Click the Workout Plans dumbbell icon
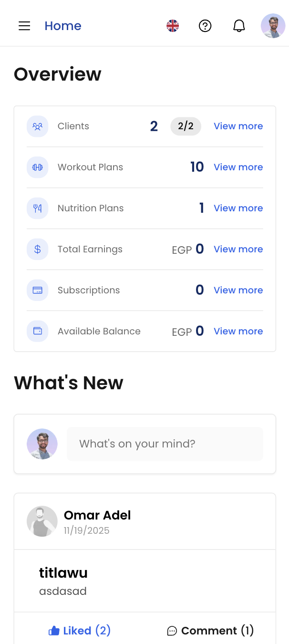Image resolution: width=289 pixels, height=644 pixels. [x=37, y=167]
